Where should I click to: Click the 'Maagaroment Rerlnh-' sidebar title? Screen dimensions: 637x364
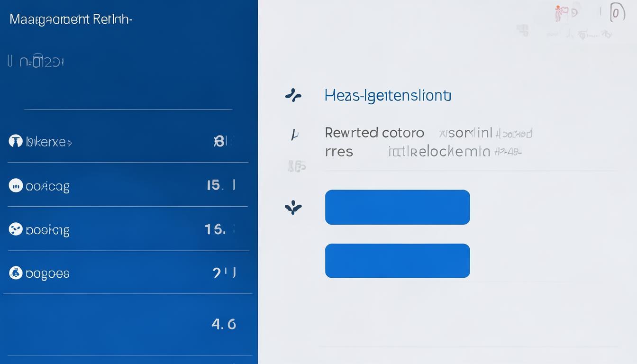pyautogui.click(x=71, y=19)
